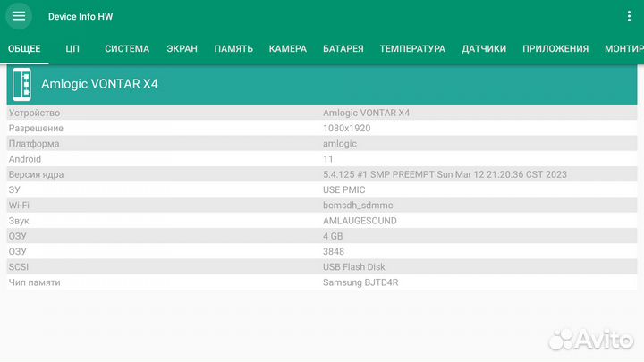Viewport: 644px width, 362px height.
Task: Select the 3848 RAM value
Action: click(334, 251)
